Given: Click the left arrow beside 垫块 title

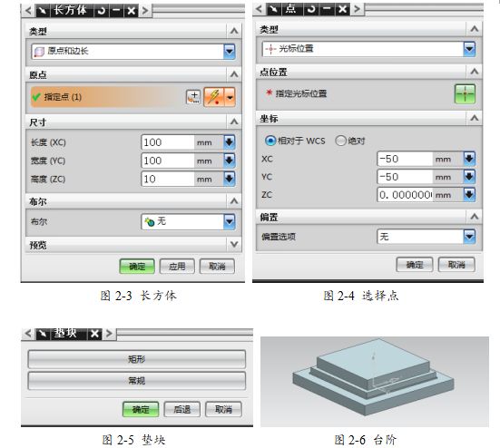Looking at the screenshot, I should tap(28, 334).
